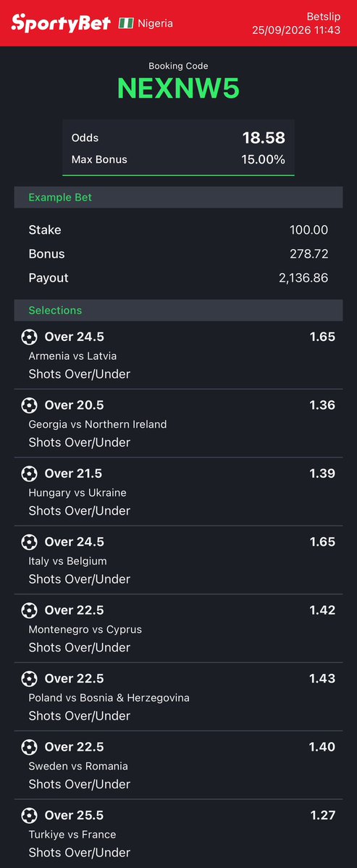Viewport: 357px width, 868px height.
Task: Click the football icon for Montenegro vs Cyprus
Action: (x=30, y=610)
